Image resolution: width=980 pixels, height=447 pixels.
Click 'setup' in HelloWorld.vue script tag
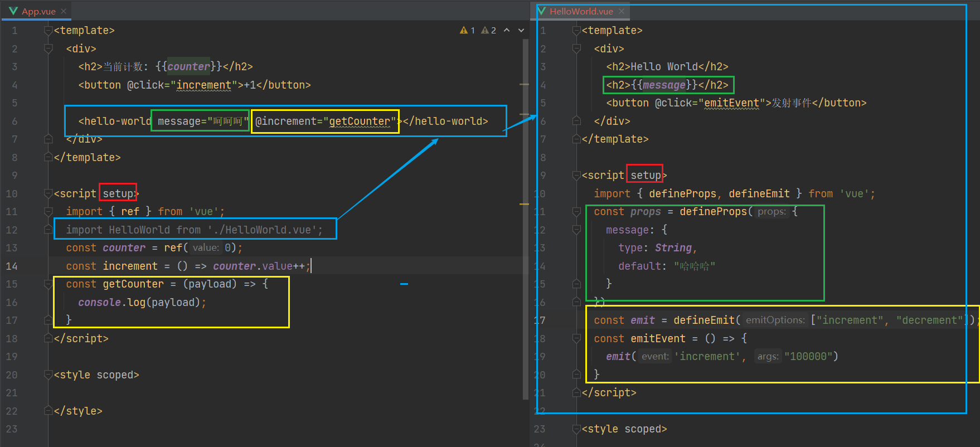[x=646, y=176]
